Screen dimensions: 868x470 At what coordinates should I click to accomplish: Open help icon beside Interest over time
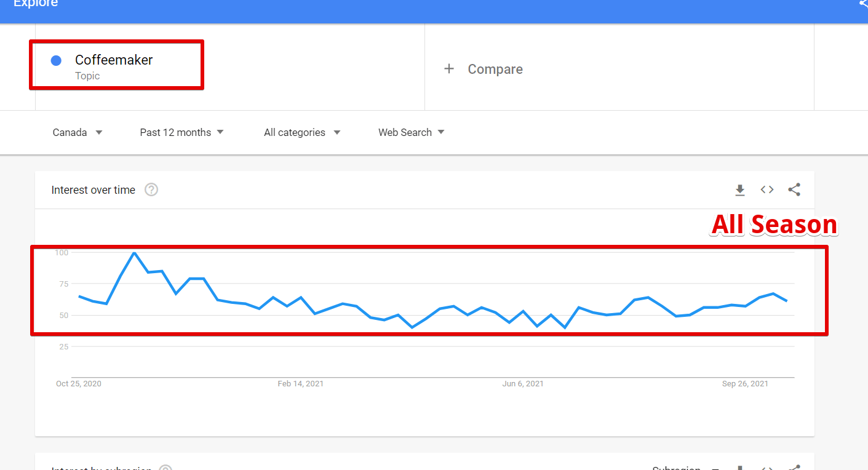pos(151,189)
